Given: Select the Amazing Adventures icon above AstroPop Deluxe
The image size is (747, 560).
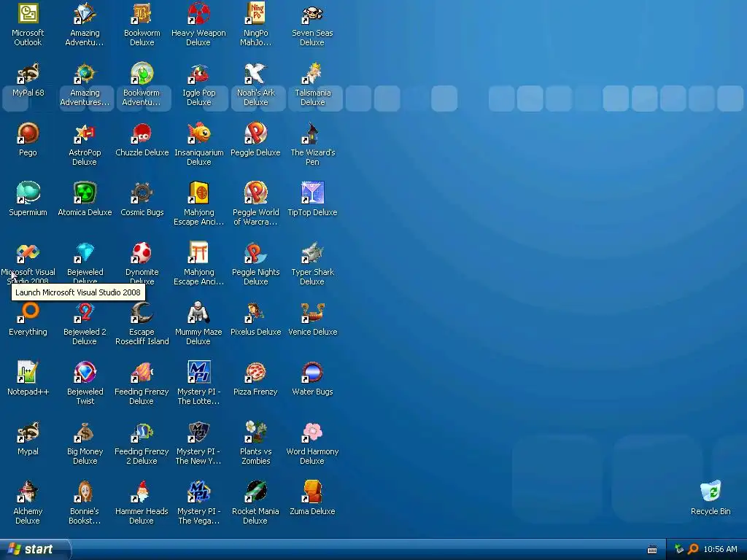Looking at the screenshot, I should [x=85, y=74].
